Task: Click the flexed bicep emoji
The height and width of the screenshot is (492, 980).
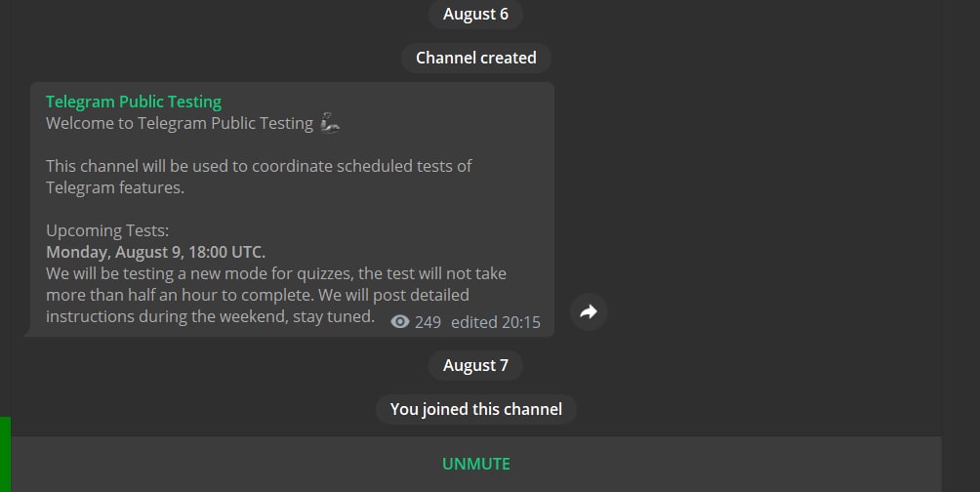Action: pos(330,124)
